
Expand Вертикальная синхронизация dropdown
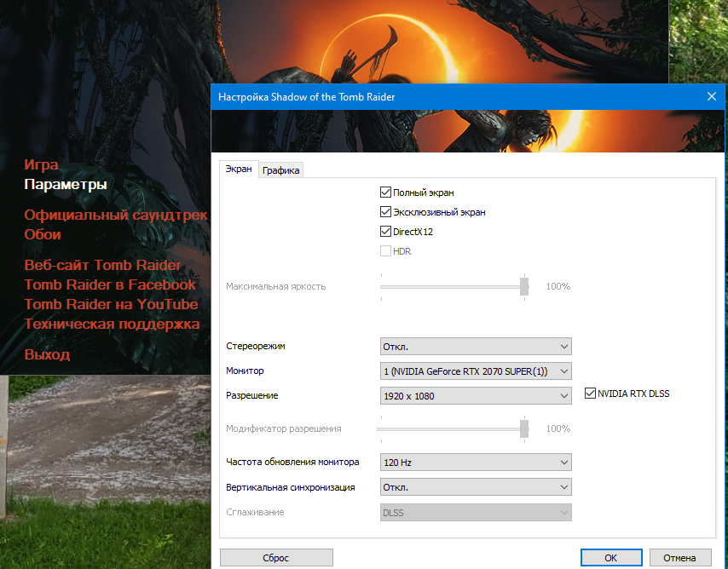476,487
